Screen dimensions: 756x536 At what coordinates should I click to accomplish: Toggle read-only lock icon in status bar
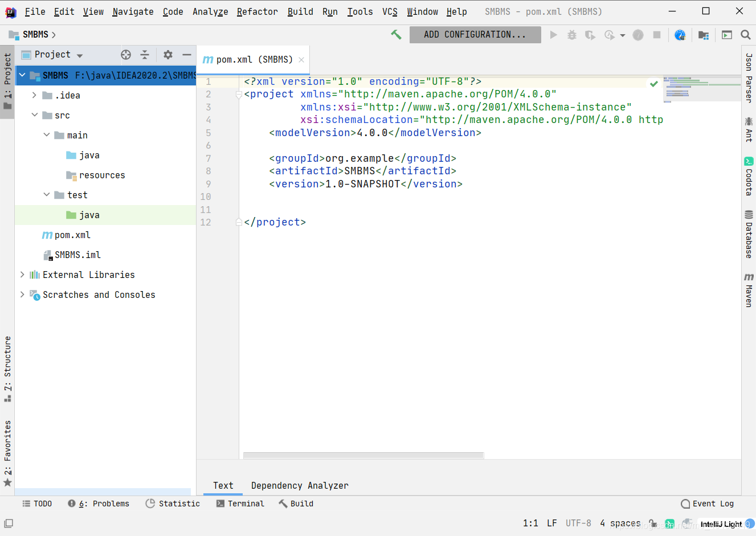653,523
